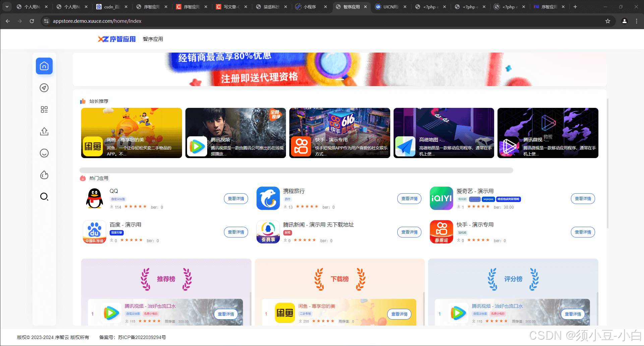This screenshot has height=346, width=644.
Task: Select the categories grid icon in sidebar
Action: click(44, 110)
